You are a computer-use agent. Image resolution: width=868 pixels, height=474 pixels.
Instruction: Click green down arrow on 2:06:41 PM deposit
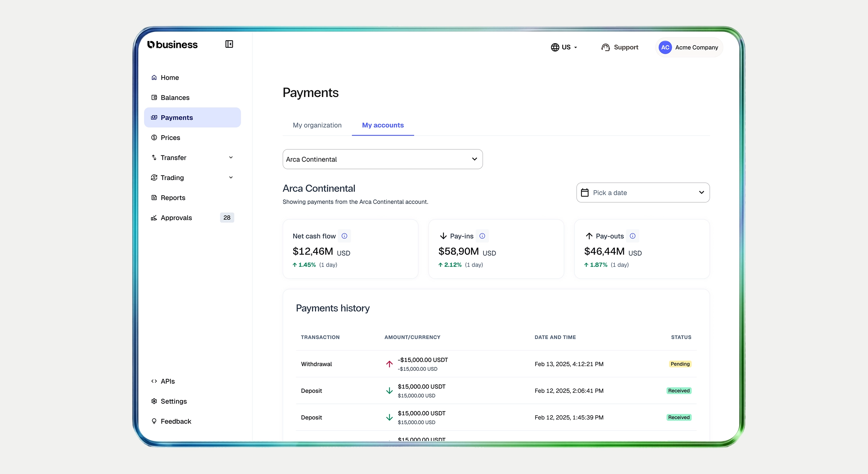tap(389, 391)
